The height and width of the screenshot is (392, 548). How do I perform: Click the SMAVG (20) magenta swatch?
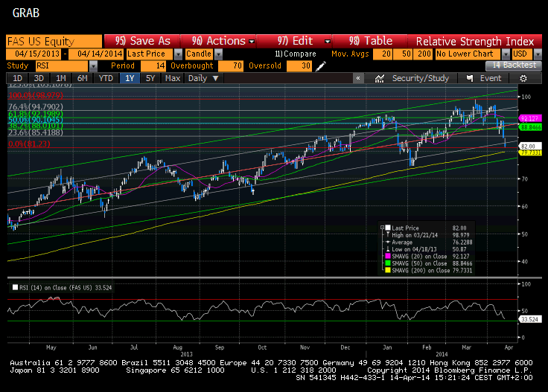point(388,256)
